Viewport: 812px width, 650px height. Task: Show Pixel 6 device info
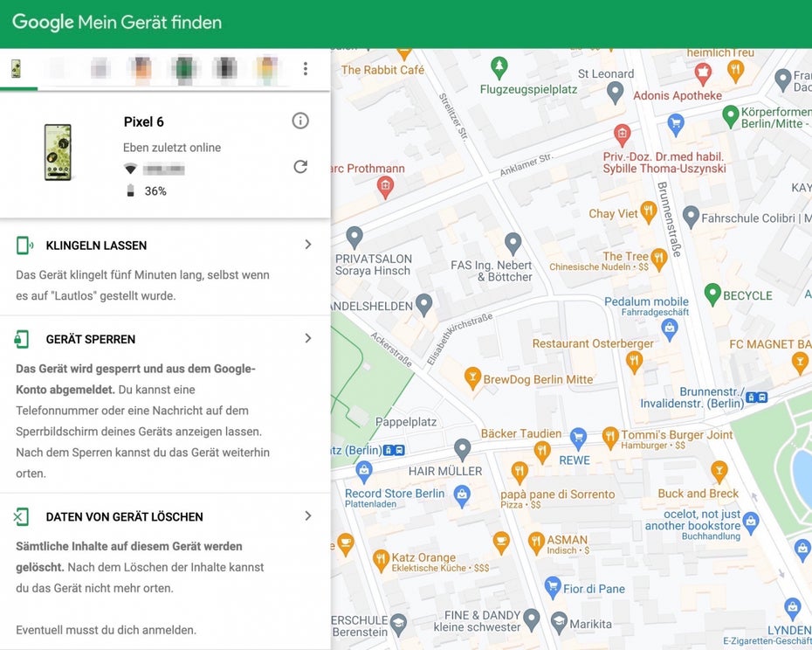pos(300,121)
